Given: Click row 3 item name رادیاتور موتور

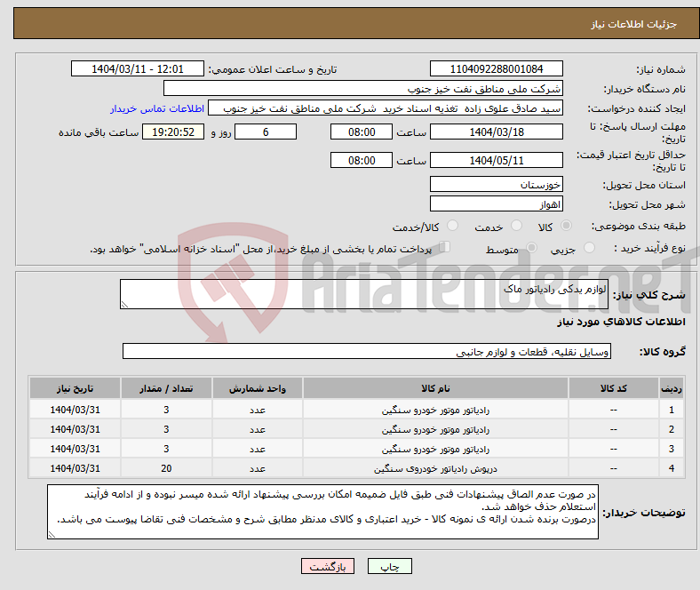Looking at the screenshot, I should (435, 449).
